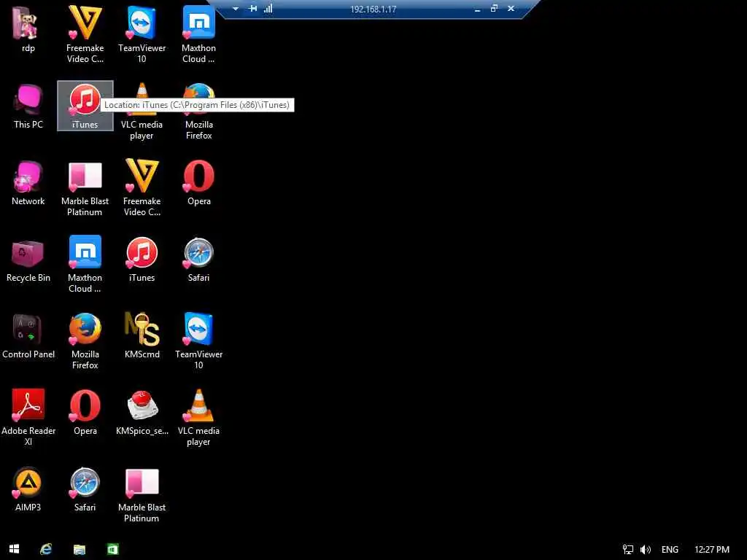
Task: Select the AIMP3 player icon
Action: [x=28, y=489]
